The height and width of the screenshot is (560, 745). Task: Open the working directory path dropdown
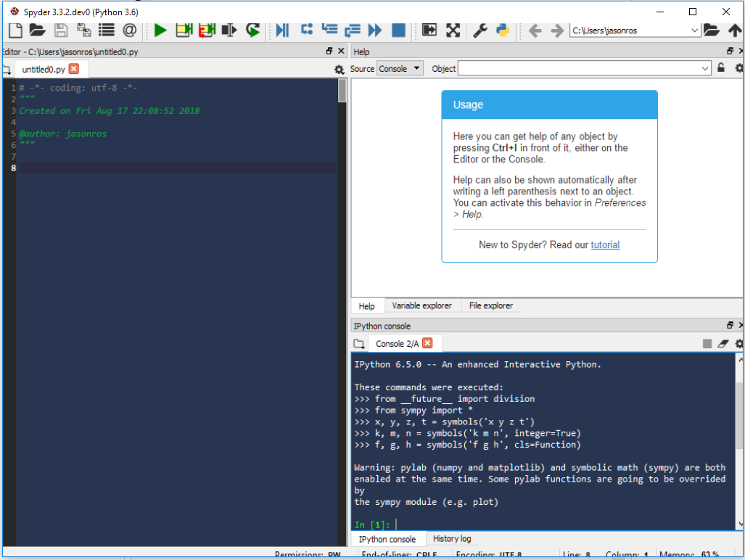(694, 30)
